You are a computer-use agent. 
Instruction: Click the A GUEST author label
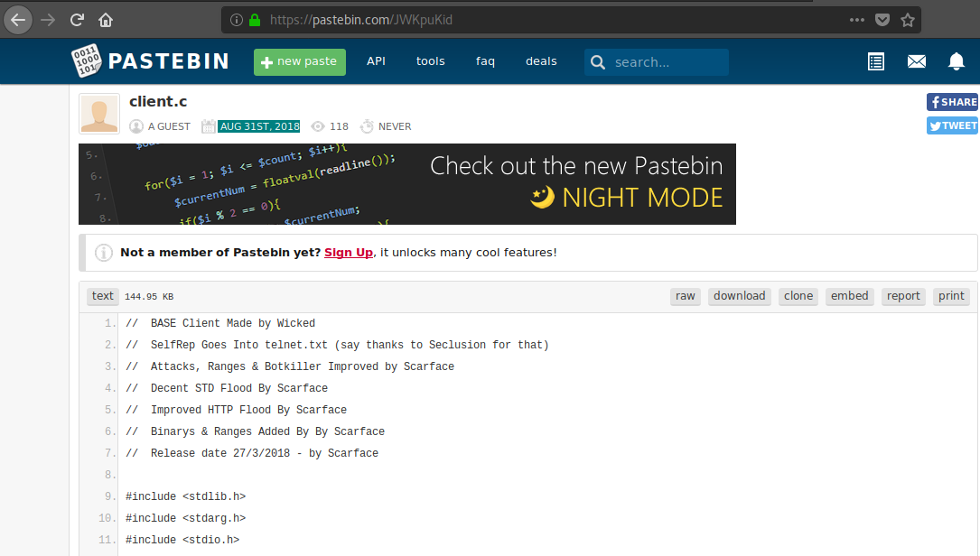click(x=170, y=126)
